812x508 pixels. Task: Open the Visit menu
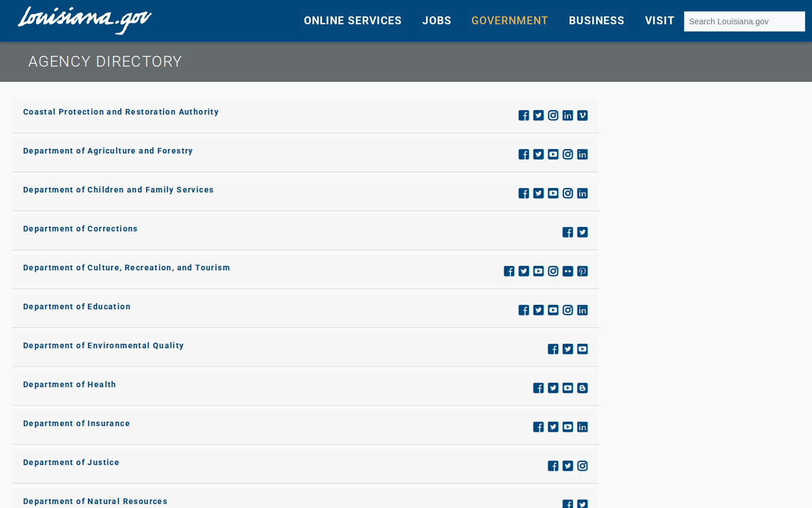[x=660, y=21]
